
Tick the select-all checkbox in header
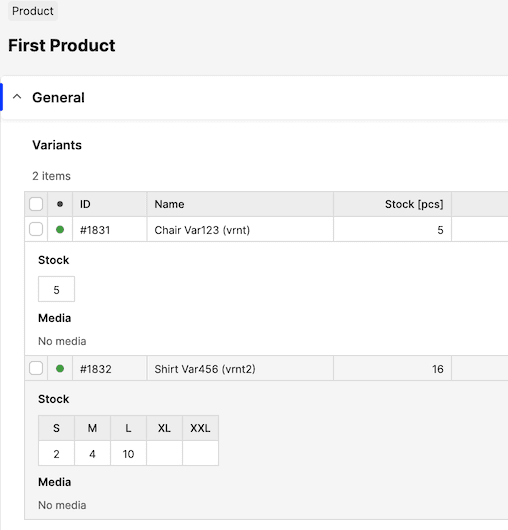(36, 204)
